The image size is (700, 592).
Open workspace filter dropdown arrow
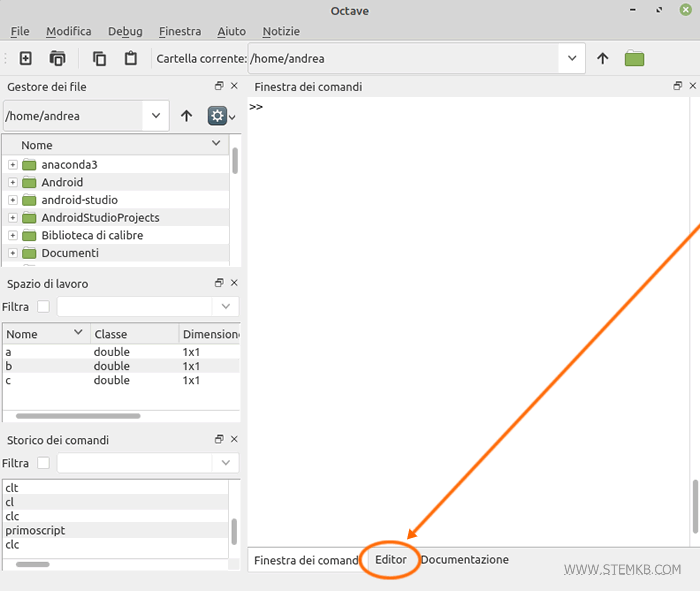(x=225, y=307)
